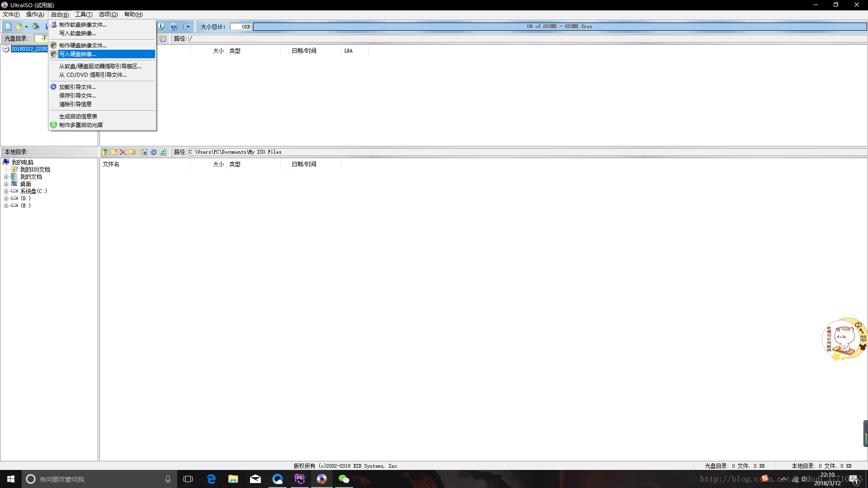868x488 pixels.
Task: Open Microsoft Edge from the taskbar
Action: (211, 479)
